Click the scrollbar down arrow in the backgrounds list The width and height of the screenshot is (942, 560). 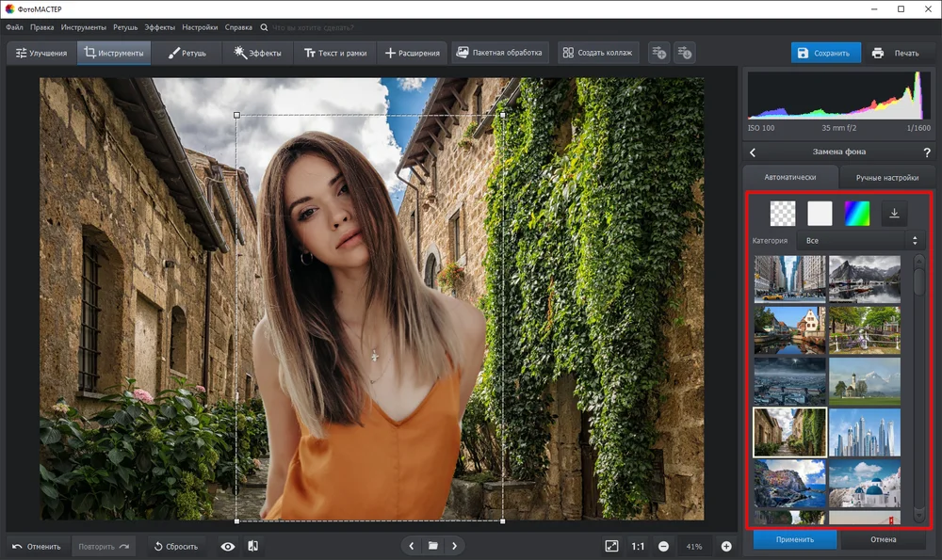[x=918, y=515]
